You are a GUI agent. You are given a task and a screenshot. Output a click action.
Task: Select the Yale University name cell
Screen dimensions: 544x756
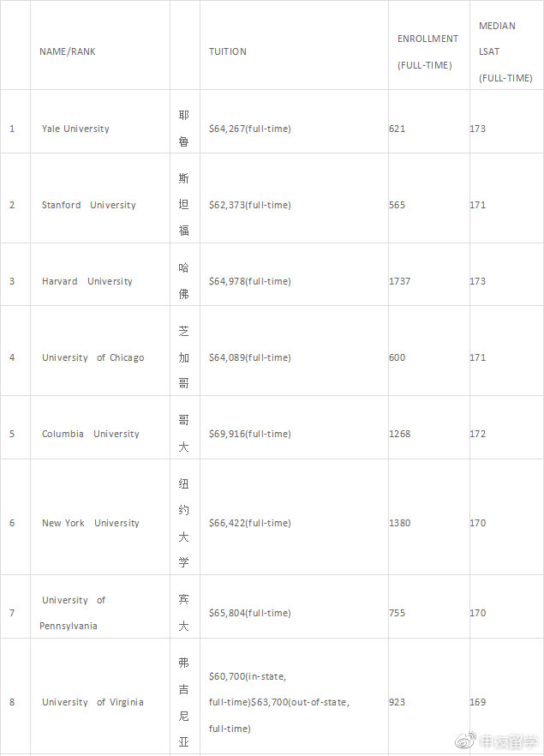tap(100, 122)
